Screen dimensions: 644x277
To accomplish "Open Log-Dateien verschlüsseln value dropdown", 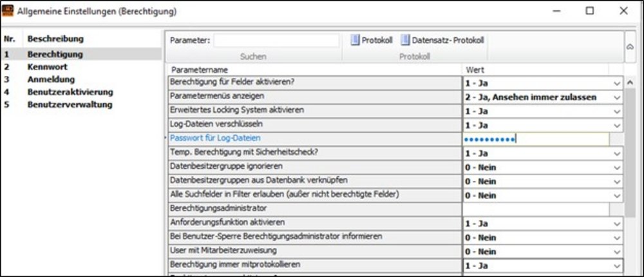I will pyautogui.click(x=616, y=125).
